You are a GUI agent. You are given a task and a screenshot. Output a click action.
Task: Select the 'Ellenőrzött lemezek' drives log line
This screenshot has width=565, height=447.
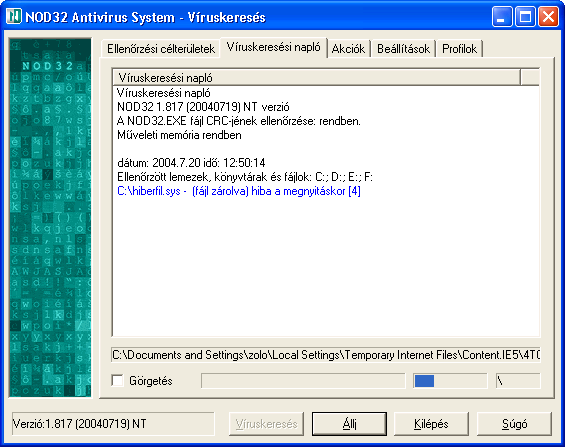pos(245,177)
